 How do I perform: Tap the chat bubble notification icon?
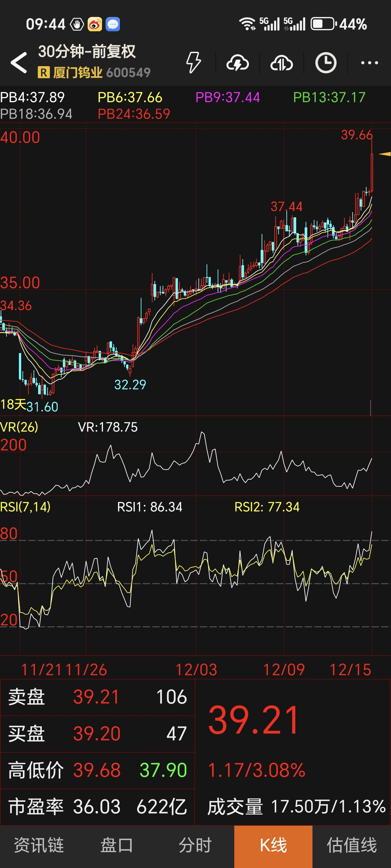[x=113, y=24]
